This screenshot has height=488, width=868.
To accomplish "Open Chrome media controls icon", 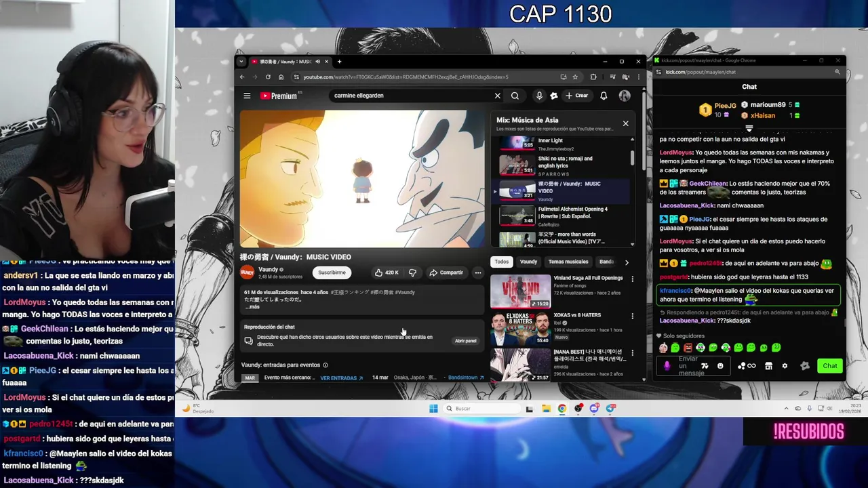I will click(613, 77).
